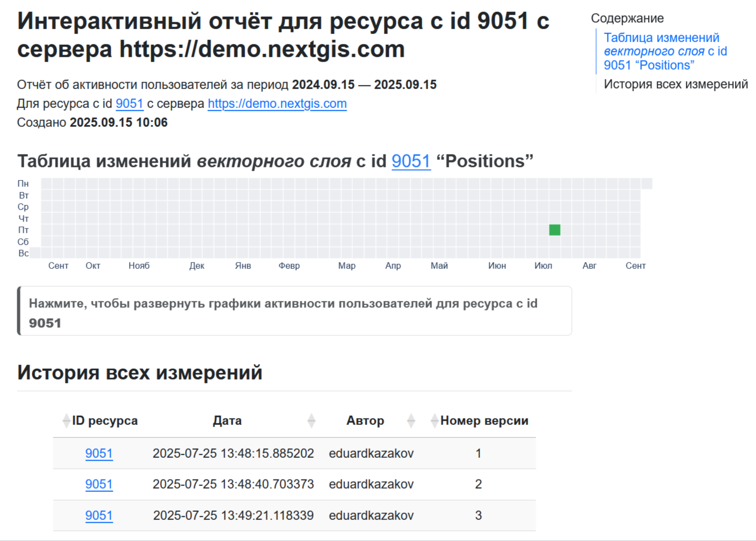Open the 9051 resource link in report description
Image resolution: width=756 pixels, height=541 pixels.
coord(130,104)
